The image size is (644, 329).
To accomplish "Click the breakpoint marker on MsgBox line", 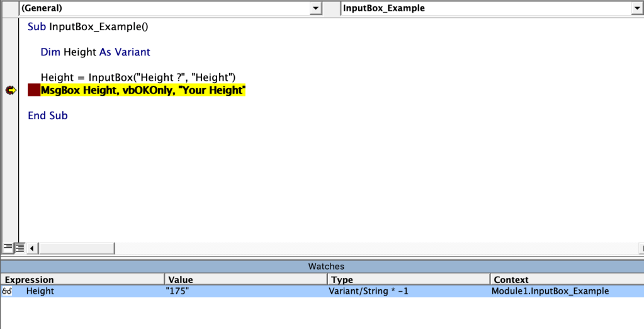I will pos(34,91).
